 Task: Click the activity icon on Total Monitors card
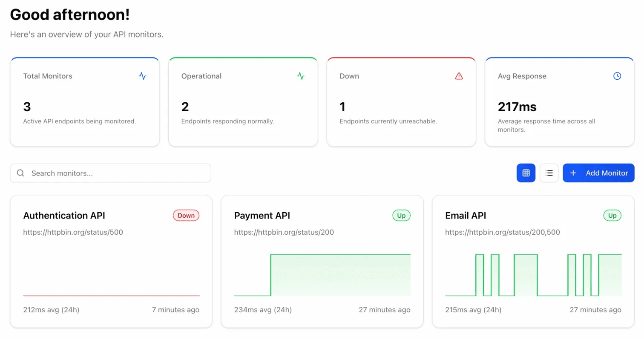[142, 76]
